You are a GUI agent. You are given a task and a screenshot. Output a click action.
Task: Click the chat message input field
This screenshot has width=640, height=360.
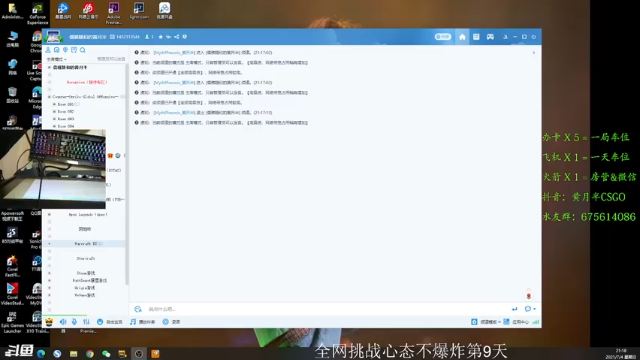[327, 309]
